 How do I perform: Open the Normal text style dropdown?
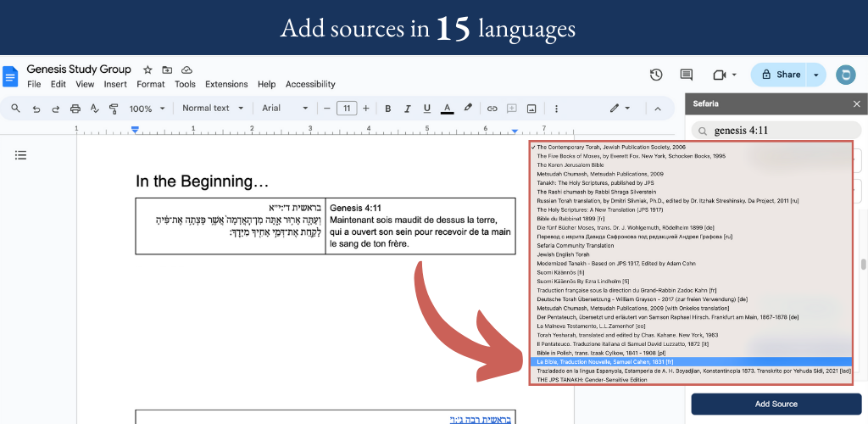pyautogui.click(x=213, y=109)
